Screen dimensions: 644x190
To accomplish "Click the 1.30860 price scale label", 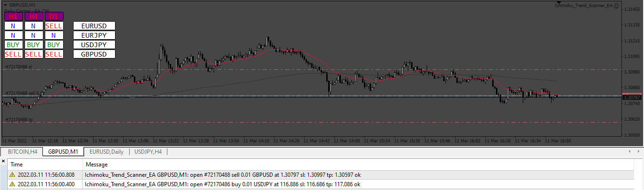I will pos(632,88).
